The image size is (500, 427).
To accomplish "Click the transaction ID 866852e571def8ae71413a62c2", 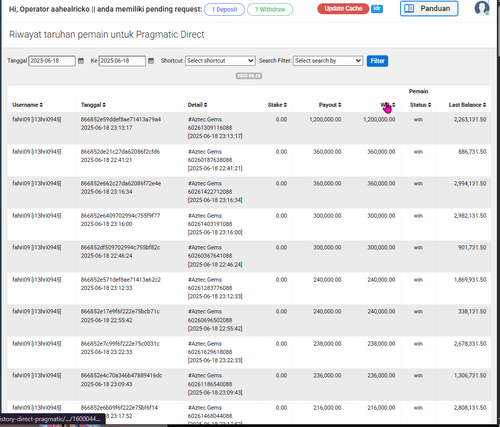I will click(121, 280).
